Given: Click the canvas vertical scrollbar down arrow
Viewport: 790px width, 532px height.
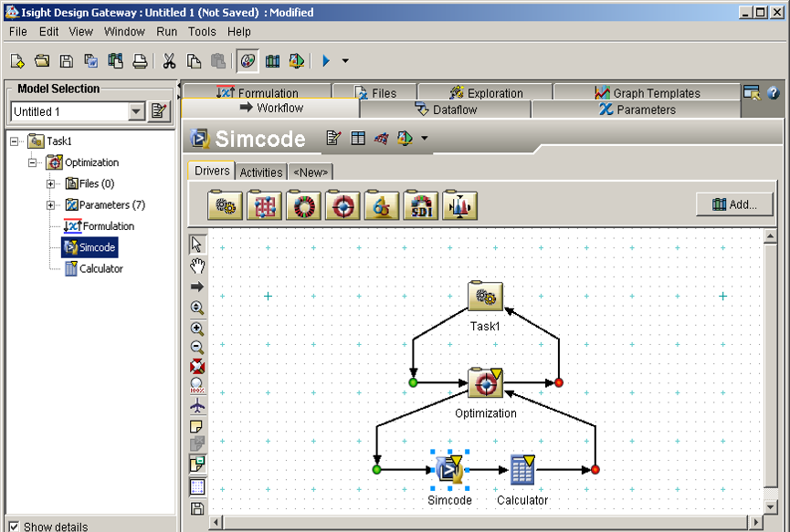Looking at the screenshot, I should pos(770,506).
